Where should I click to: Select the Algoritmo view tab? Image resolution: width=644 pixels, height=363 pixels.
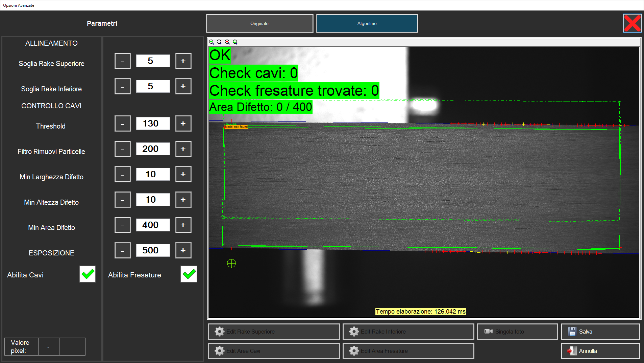(x=367, y=23)
